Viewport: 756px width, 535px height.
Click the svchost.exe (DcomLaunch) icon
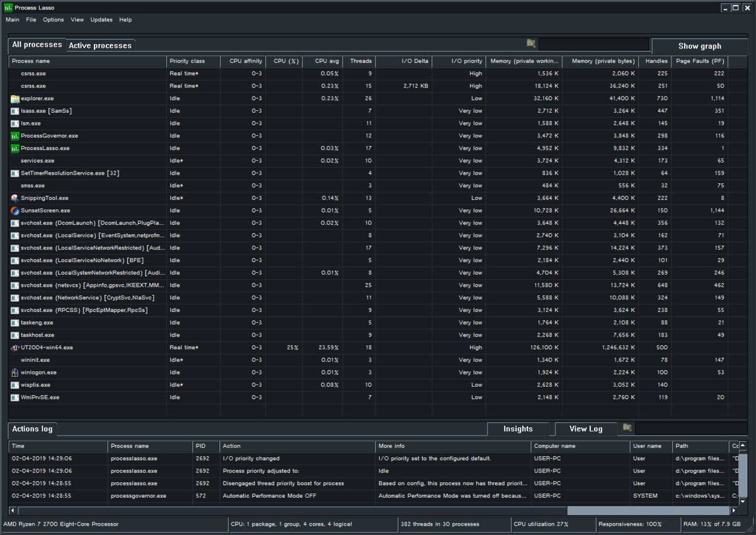coord(15,223)
